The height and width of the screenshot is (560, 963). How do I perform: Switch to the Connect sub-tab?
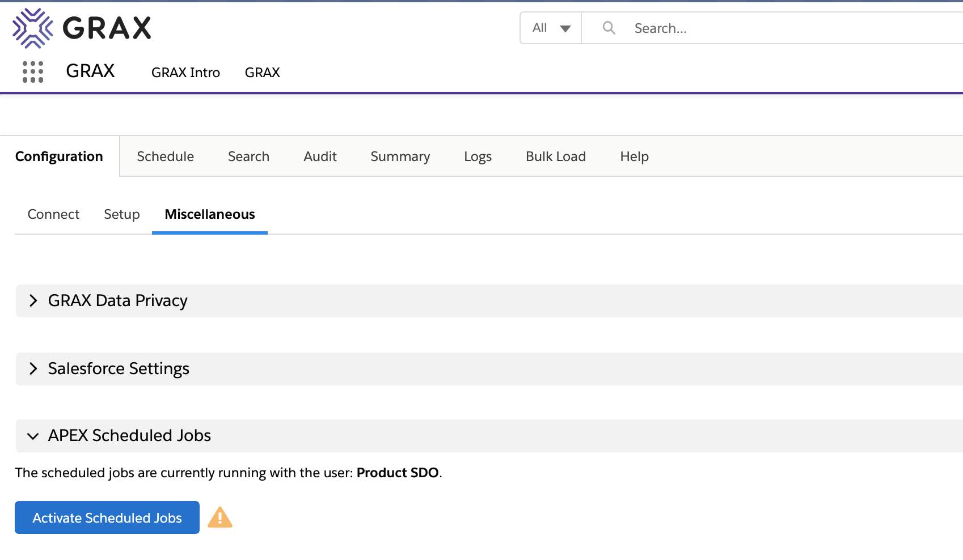pos(53,214)
